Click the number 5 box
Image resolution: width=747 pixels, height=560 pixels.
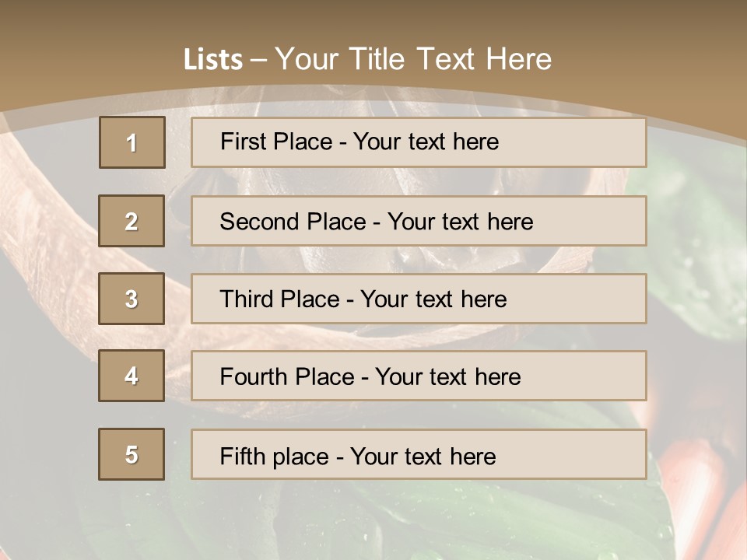pos(132,454)
